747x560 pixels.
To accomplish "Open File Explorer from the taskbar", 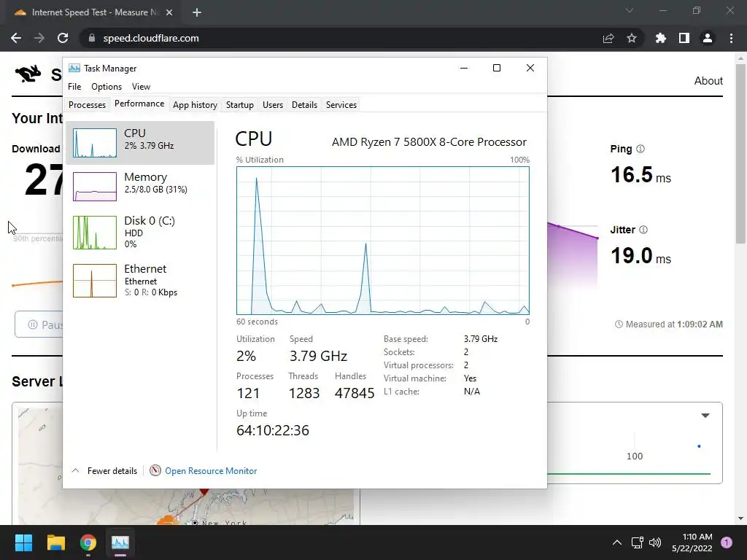I will (x=55, y=542).
